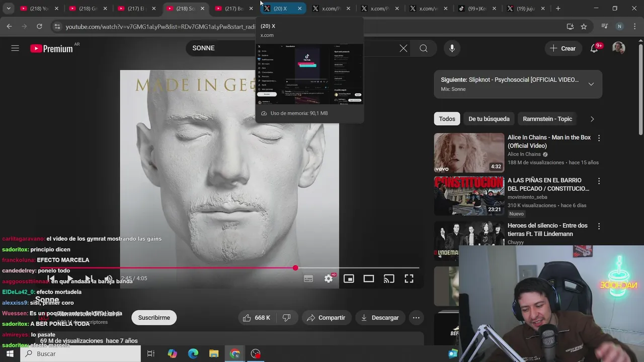The image size is (644, 362).
Task: Open Chrome media controls icon
Action: coord(605,27)
